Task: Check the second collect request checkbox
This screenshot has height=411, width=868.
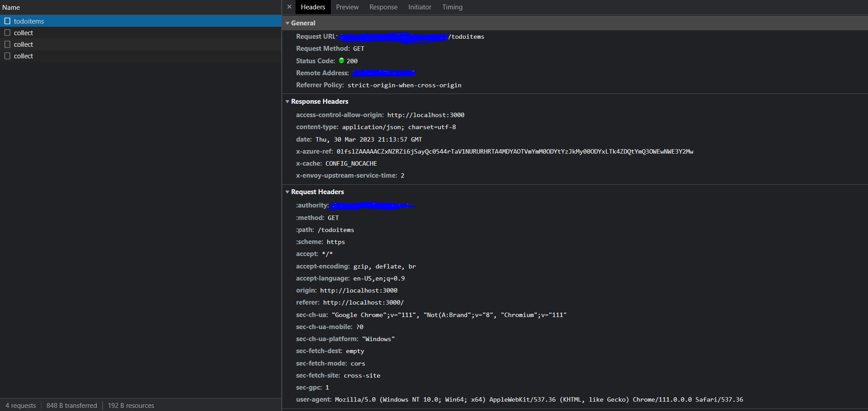Action: [x=7, y=44]
